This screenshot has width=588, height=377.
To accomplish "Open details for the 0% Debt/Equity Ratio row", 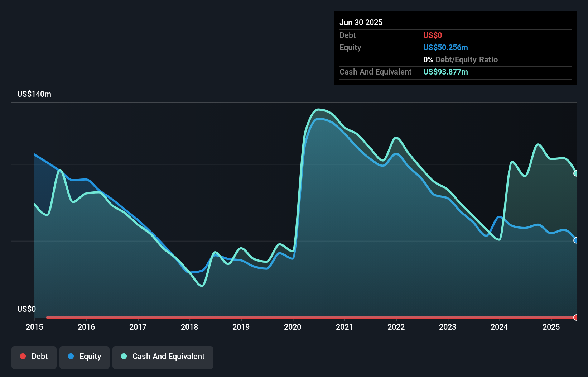I will point(460,59).
